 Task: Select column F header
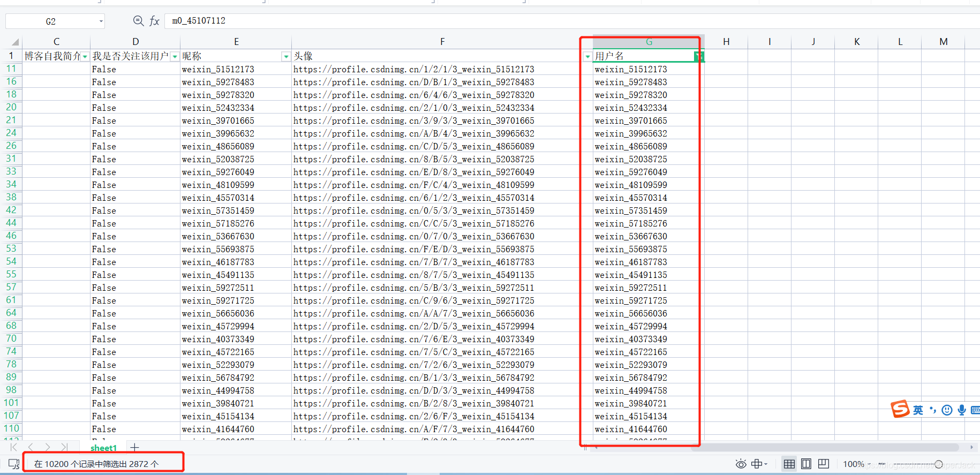coord(442,42)
